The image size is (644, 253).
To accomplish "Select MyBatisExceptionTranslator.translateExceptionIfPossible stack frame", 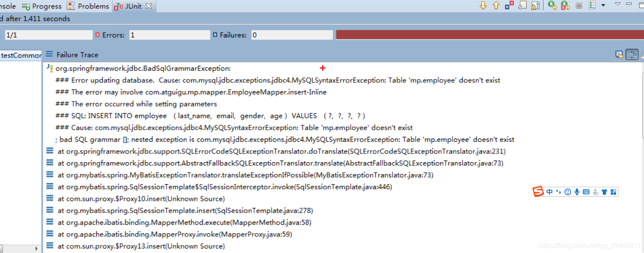I will tap(245, 175).
